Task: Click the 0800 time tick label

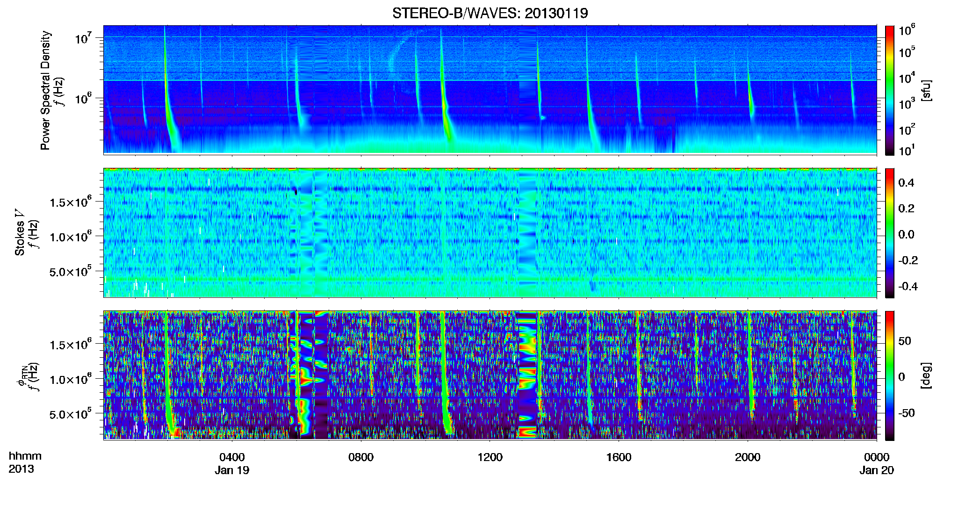Action: [x=361, y=457]
